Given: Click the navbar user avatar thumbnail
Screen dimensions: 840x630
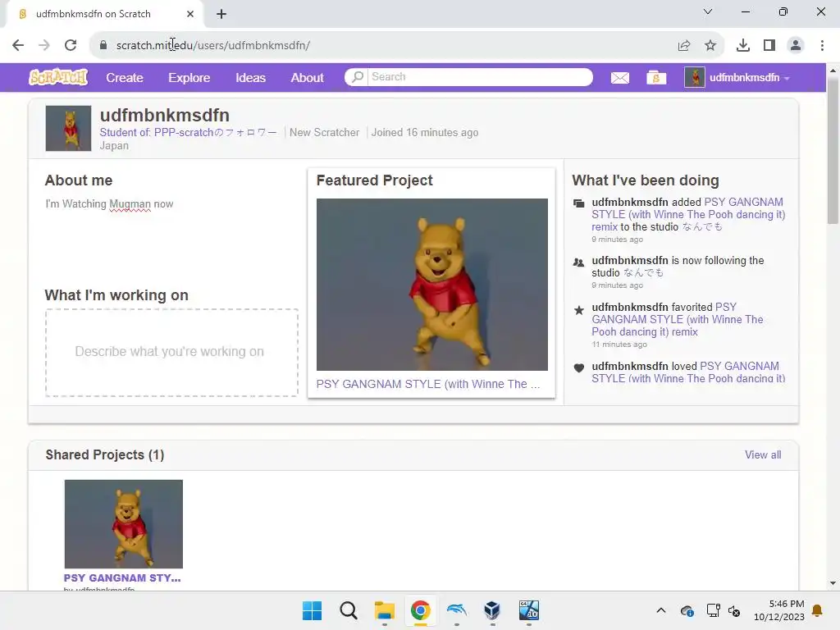Looking at the screenshot, I should (694, 78).
